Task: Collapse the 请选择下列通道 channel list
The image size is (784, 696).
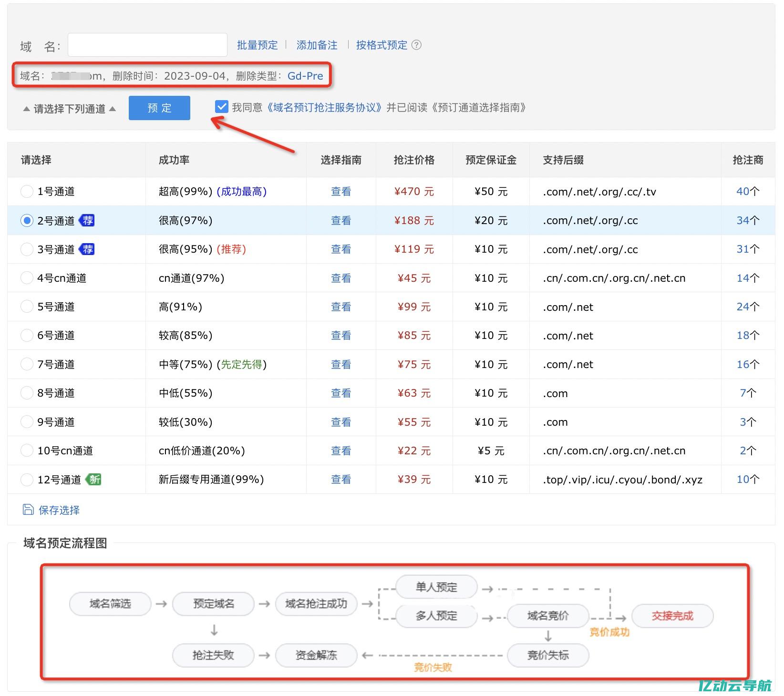Action: pyautogui.click(x=70, y=109)
